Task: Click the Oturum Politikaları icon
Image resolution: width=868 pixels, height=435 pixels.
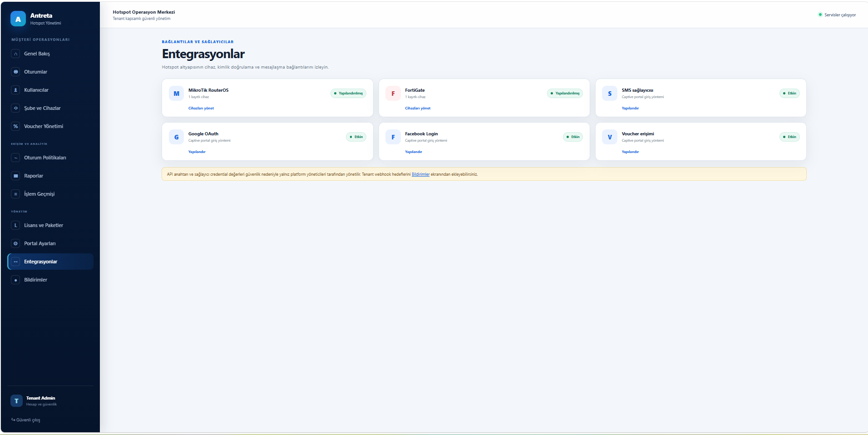Action: tap(16, 158)
